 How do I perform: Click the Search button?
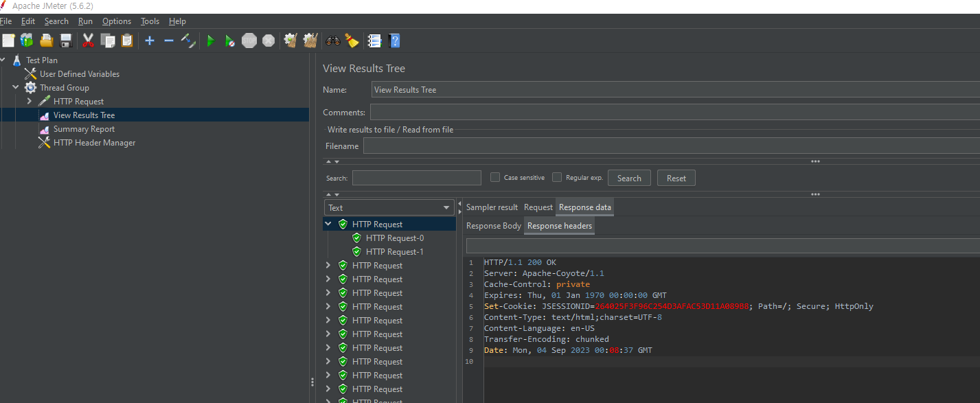[x=629, y=178]
